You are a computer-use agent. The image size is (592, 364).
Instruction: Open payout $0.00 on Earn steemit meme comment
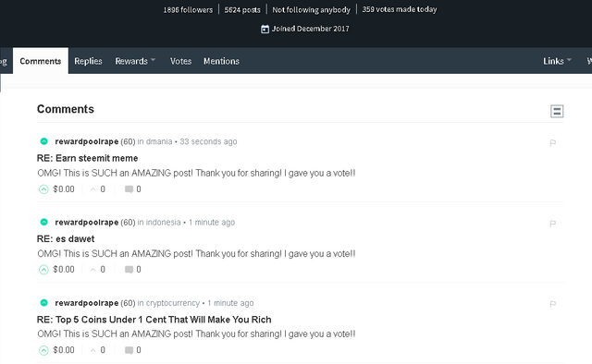pos(64,189)
